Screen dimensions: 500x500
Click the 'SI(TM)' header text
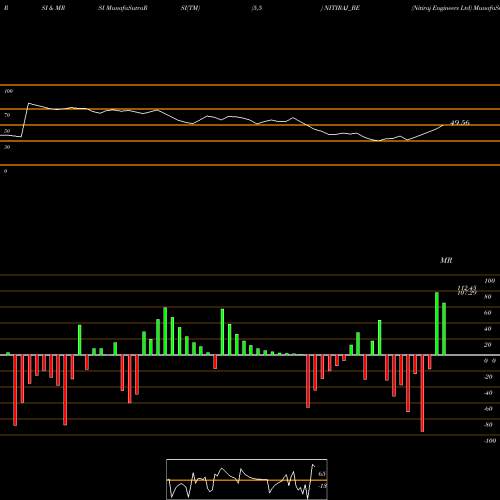pyautogui.click(x=190, y=8)
